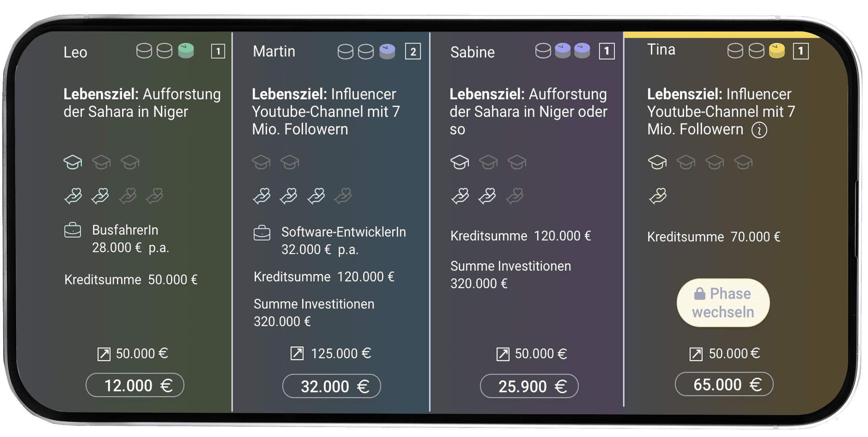
Task: Select the hand-heart icon in Tina's column
Action: (x=657, y=196)
